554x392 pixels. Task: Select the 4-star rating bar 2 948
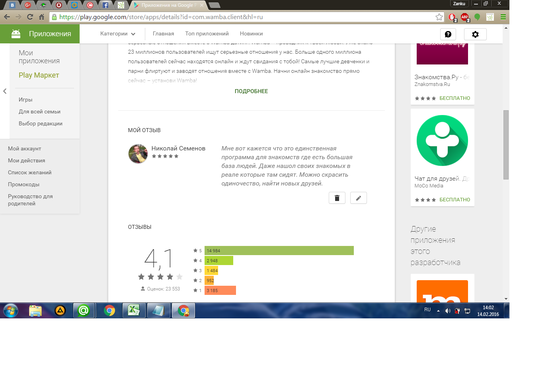coord(219,261)
